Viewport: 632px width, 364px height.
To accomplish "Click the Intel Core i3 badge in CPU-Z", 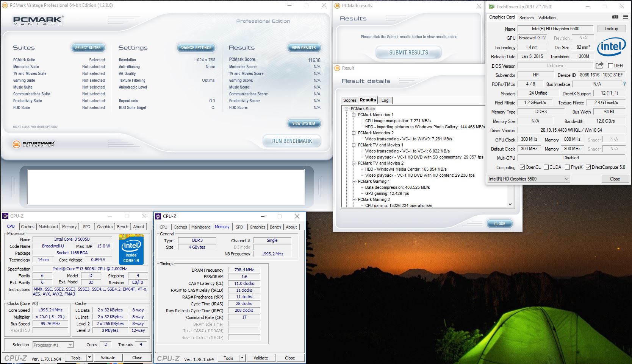I will (x=131, y=249).
